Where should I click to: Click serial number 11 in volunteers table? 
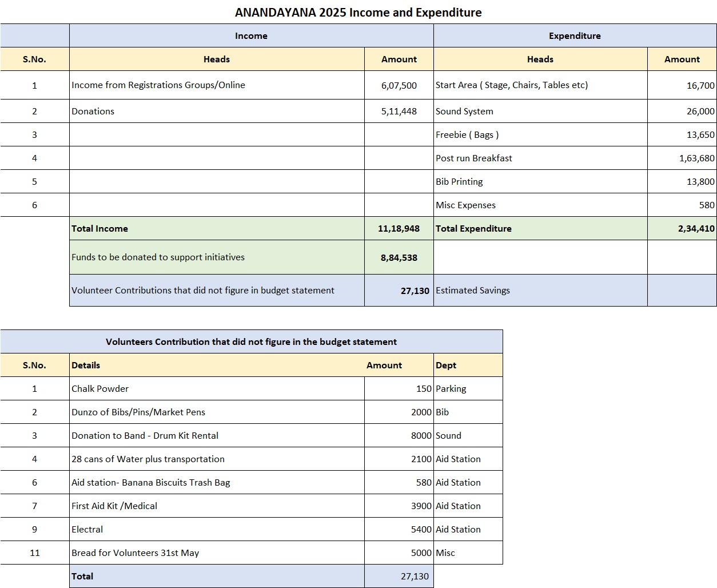pos(35,553)
